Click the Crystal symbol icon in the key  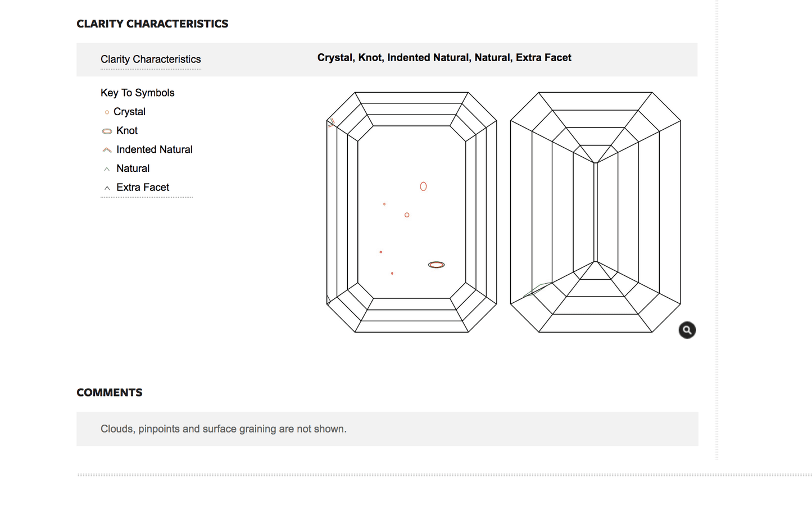coord(107,112)
